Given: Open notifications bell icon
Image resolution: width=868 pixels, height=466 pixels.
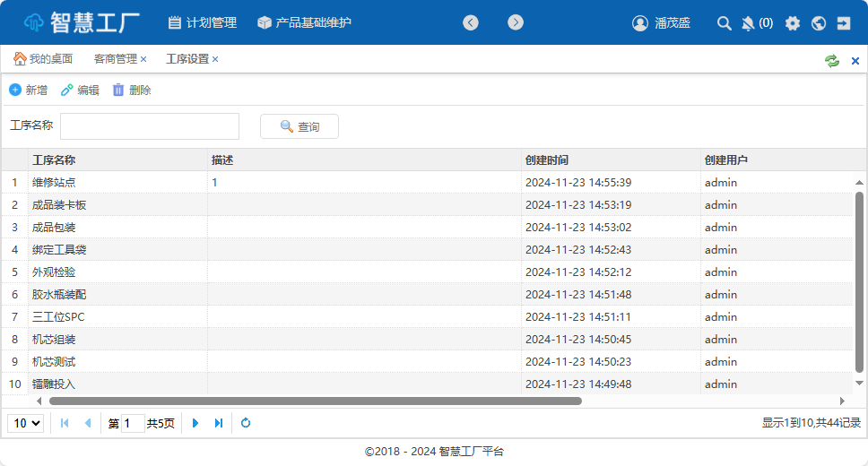Looking at the screenshot, I should pyautogui.click(x=748, y=23).
